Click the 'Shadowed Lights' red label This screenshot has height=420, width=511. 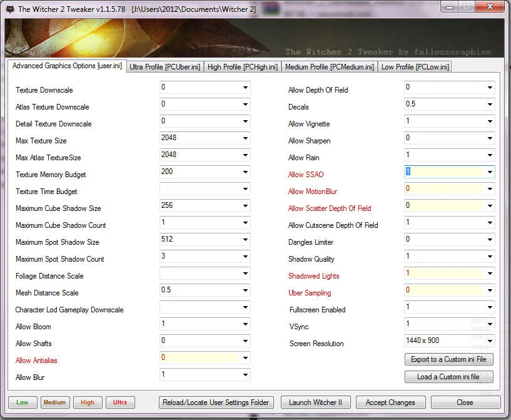[x=313, y=276]
